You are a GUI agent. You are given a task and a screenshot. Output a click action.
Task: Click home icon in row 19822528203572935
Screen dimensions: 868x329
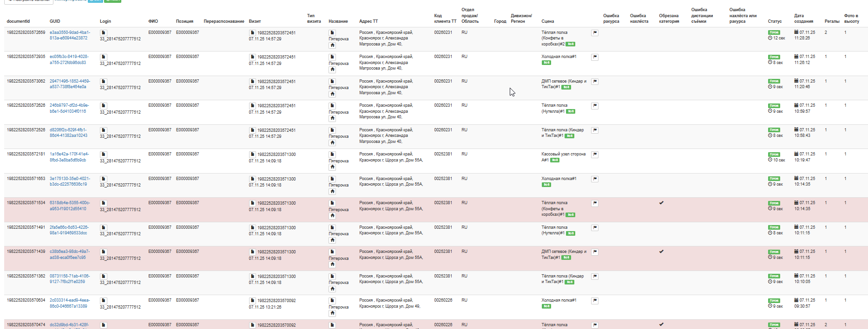[x=332, y=70]
